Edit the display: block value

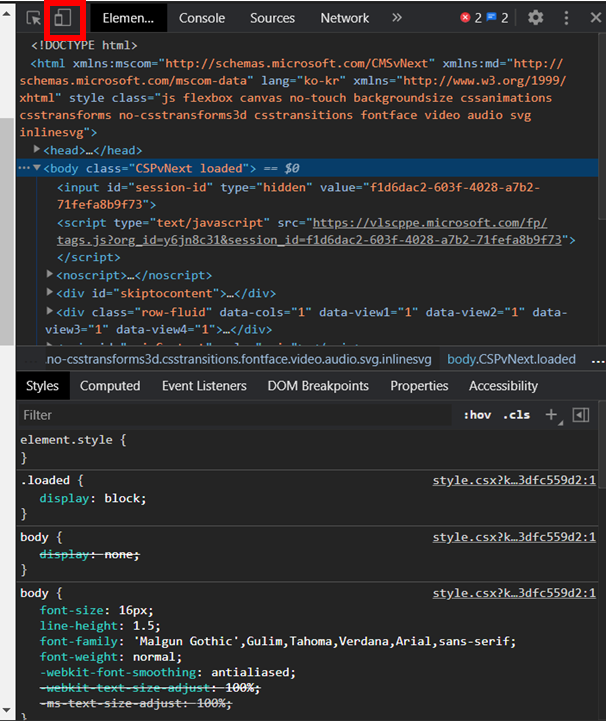point(123,498)
